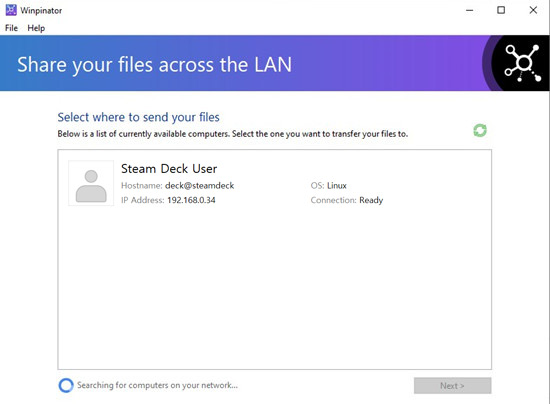
Task: Click the green refresh computers icon
Action: [480, 130]
